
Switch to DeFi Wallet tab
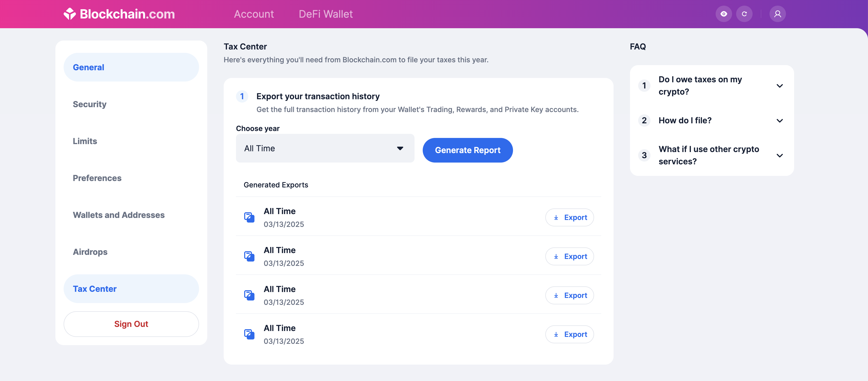(325, 14)
